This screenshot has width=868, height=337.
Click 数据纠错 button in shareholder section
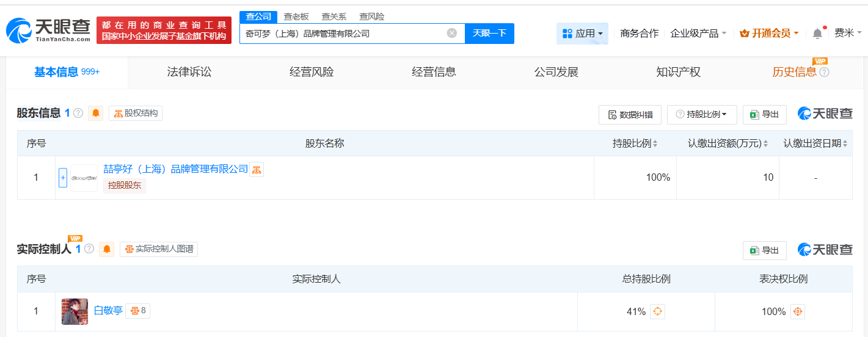click(x=630, y=114)
